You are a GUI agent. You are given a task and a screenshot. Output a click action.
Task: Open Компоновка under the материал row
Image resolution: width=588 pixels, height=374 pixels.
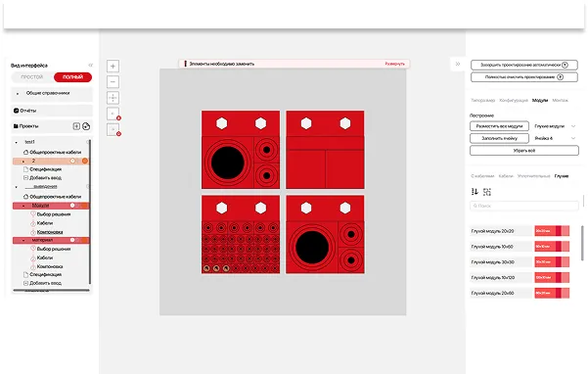tap(50, 266)
